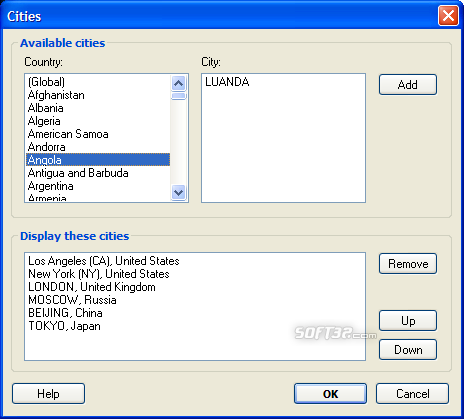464x419 pixels.
Task: Cancel the Cities dialog
Action: point(412,394)
